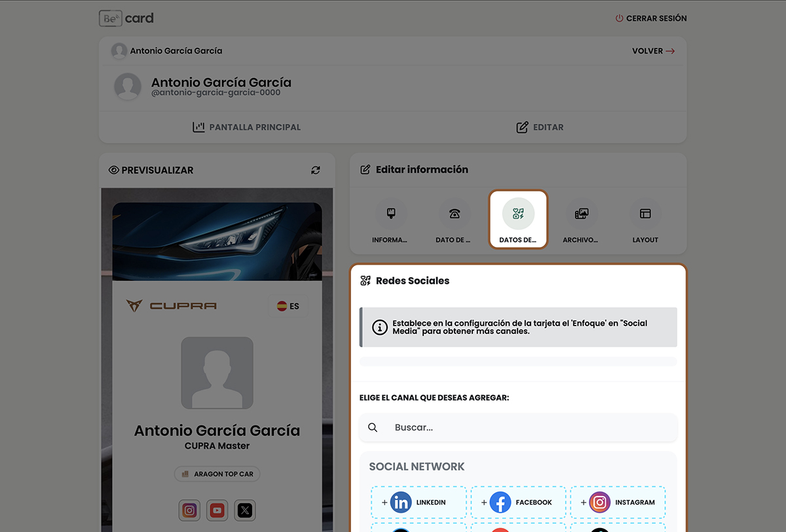Add the LinkedIn channel
The width and height of the screenshot is (786, 532).
click(x=419, y=503)
